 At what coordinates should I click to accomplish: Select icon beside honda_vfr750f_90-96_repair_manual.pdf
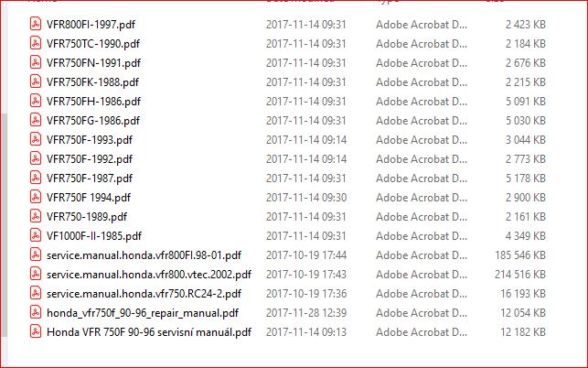[36, 312]
